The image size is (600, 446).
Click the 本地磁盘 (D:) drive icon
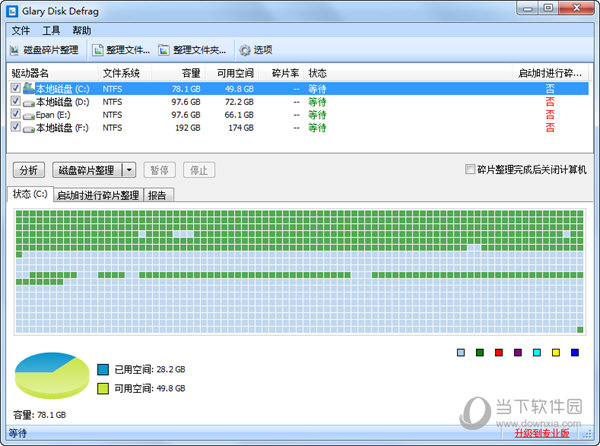tap(29, 103)
